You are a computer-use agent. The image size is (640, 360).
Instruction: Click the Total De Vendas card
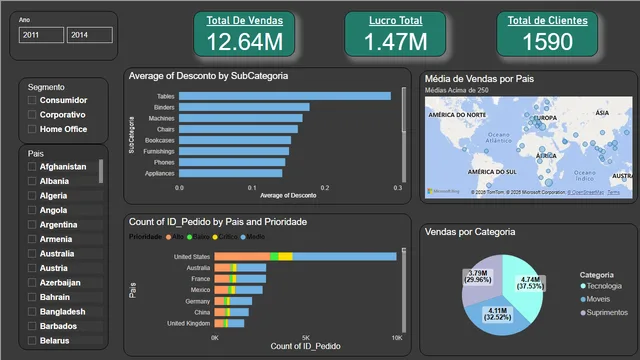(x=244, y=34)
